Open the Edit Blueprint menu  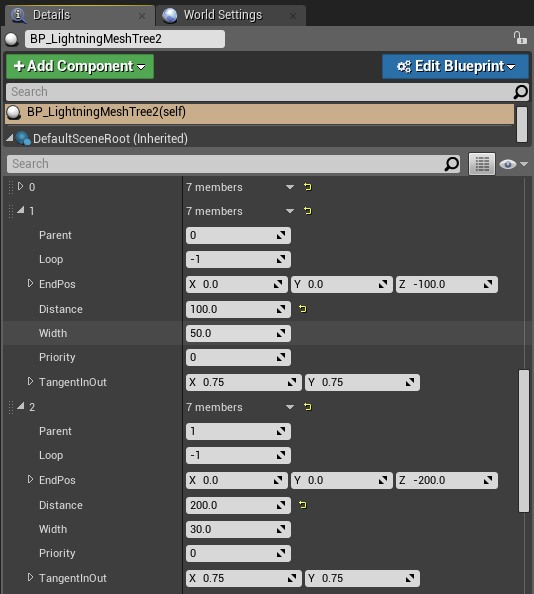coord(455,66)
